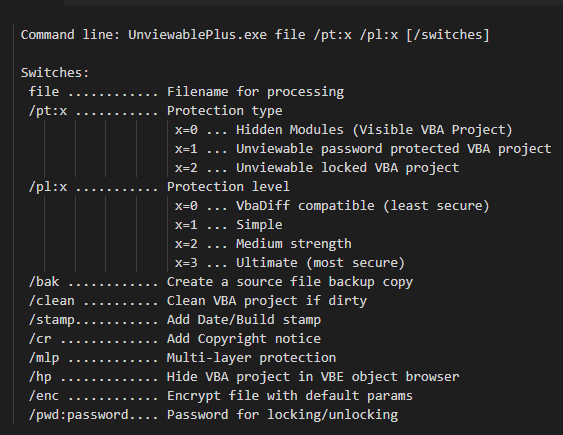Click the '/pwd:password' switch name
Viewport: 563px width, 435px height.
click(x=79, y=415)
